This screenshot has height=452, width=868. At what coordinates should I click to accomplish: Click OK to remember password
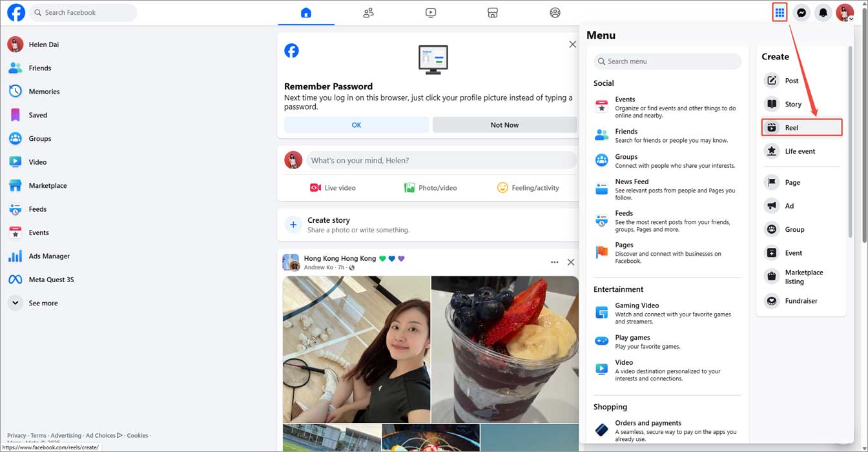(356, 124)
